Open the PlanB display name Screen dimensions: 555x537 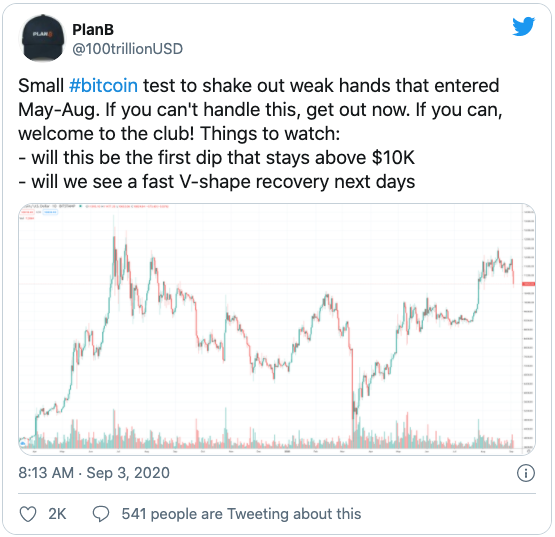click(93, 30)
